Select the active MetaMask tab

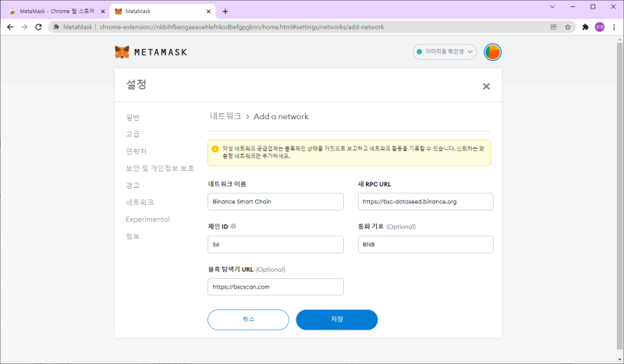(162, 12)
